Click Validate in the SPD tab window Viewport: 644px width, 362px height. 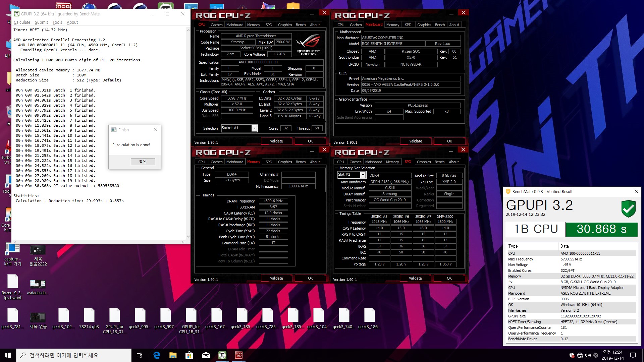coord(415,278)
